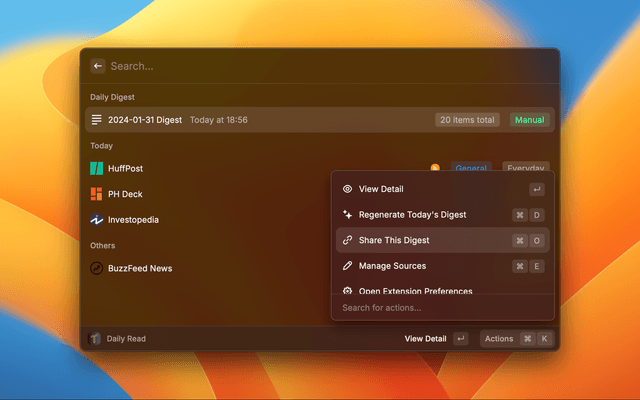Click the Search for actions field
640x400 pixels.
pos(443,308)
